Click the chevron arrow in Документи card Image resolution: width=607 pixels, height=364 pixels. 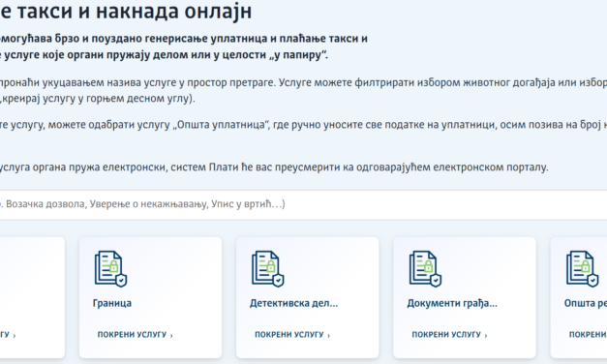[486, 335]
